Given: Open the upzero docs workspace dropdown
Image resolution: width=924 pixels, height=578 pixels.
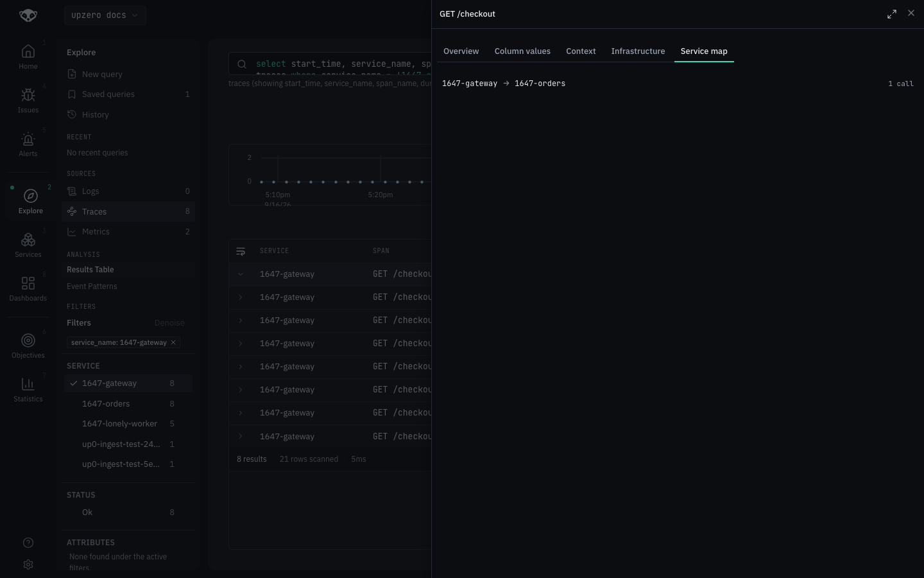Looking at the screenshot, I should [x=105, y=15].
